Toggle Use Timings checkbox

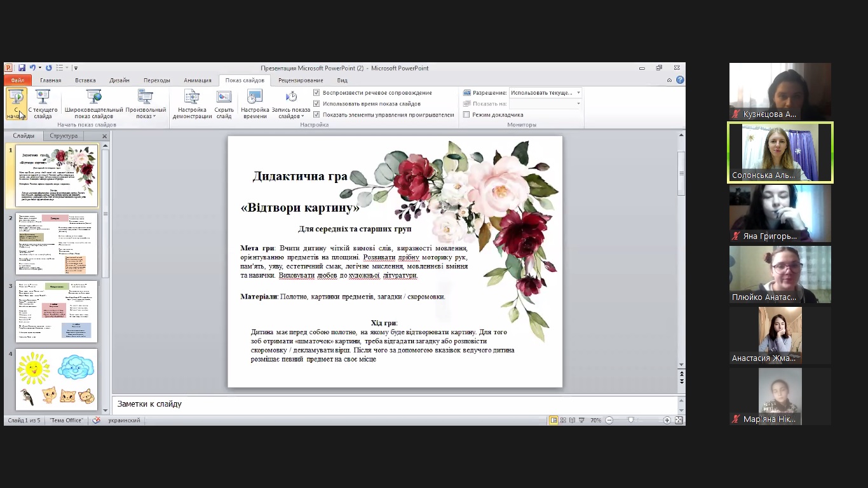point(316,104)
